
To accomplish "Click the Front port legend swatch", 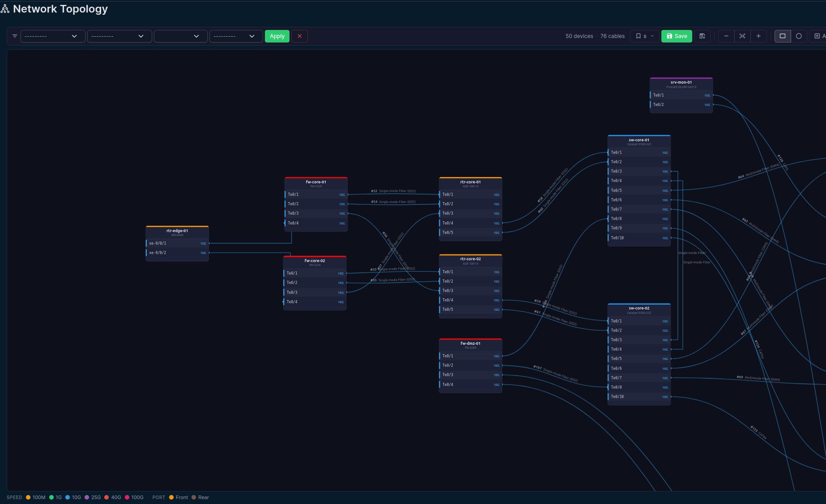I will click(171, 497).
